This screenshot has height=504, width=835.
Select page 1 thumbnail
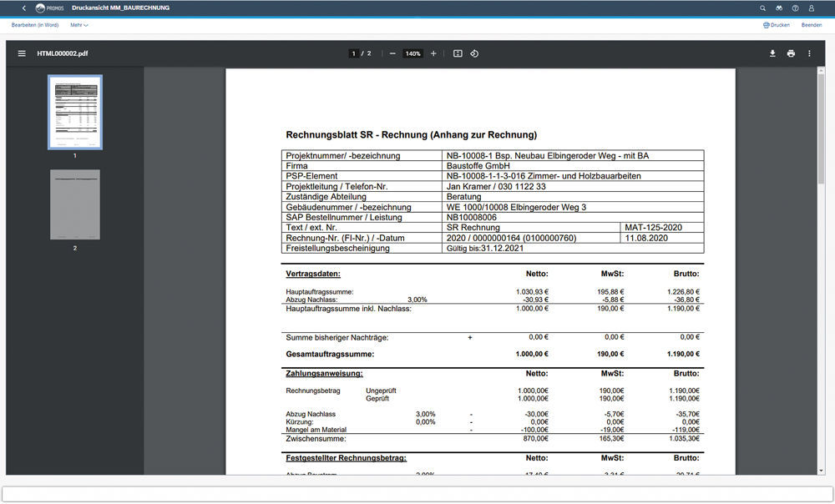pyautogui.click(x=75, y=112)
